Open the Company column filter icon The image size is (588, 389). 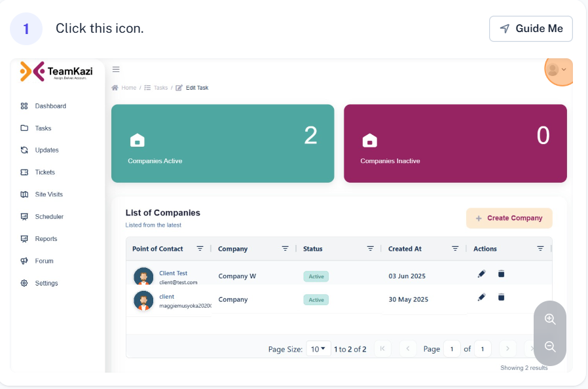[x=285, y=249]
